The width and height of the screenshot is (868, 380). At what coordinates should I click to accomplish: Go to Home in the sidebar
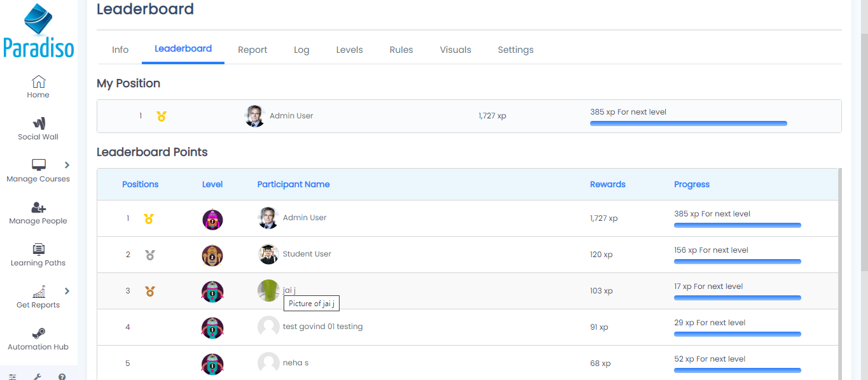coord(38,87)
